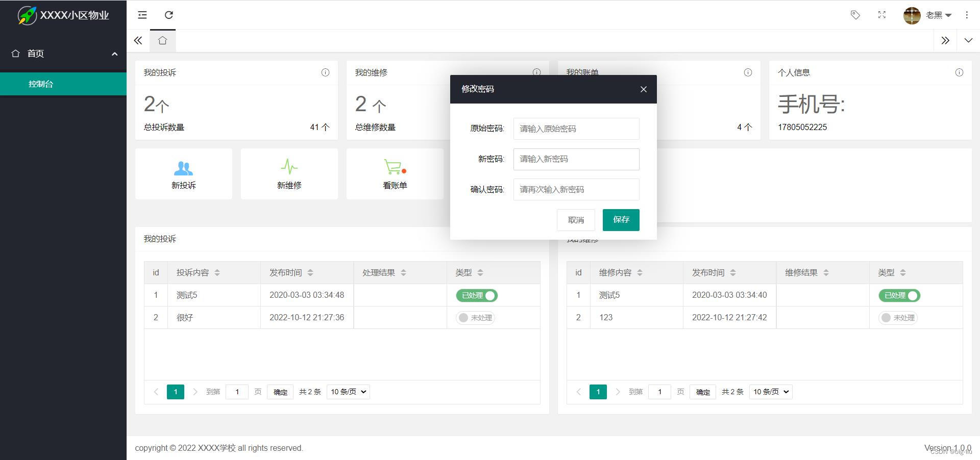
Task: Click the user avatar picture
Action: click(912, 15)
